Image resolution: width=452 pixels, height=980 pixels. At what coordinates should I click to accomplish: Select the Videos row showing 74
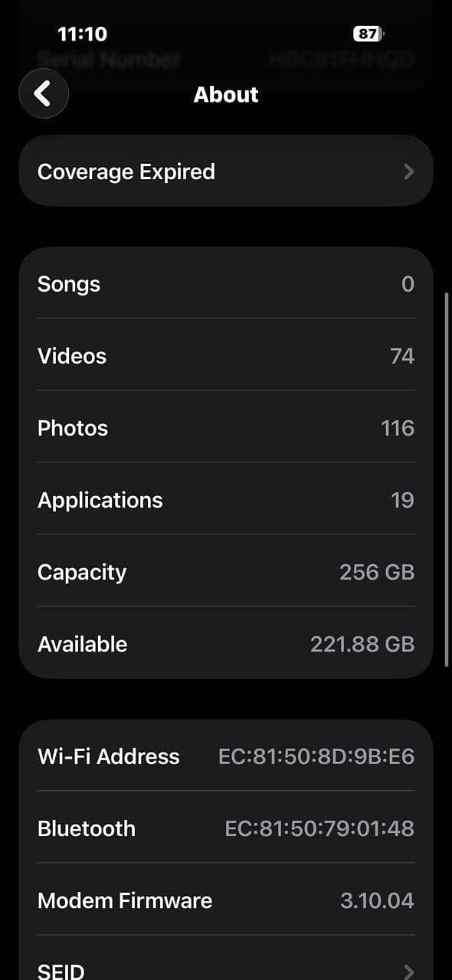tap(226, 355)
